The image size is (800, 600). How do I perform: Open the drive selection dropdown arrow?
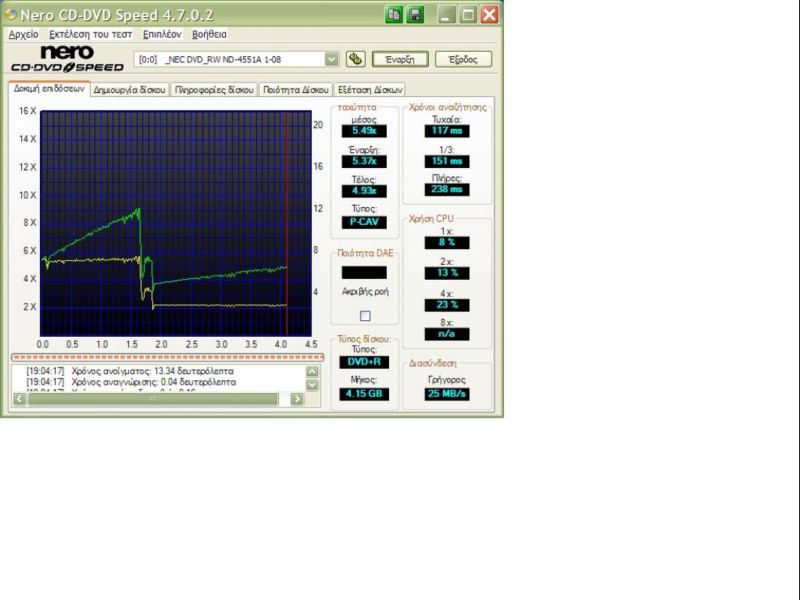332,59
